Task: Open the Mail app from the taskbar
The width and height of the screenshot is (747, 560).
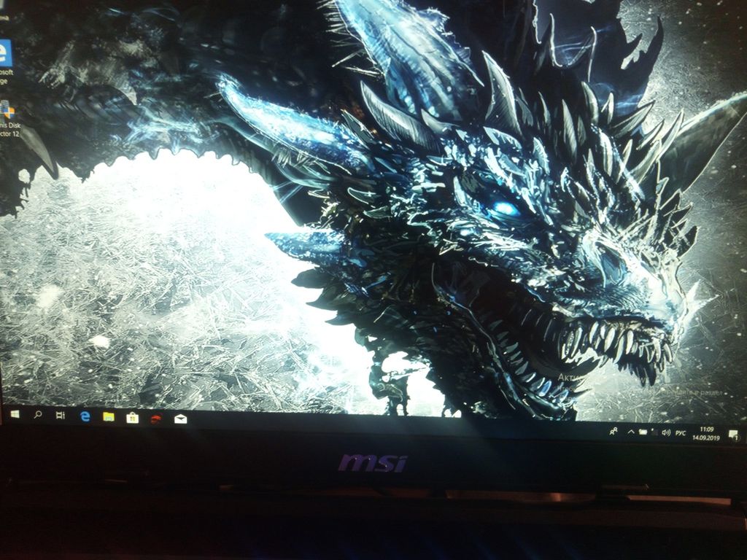Action: pyautogui.click(x=181, y=419)
